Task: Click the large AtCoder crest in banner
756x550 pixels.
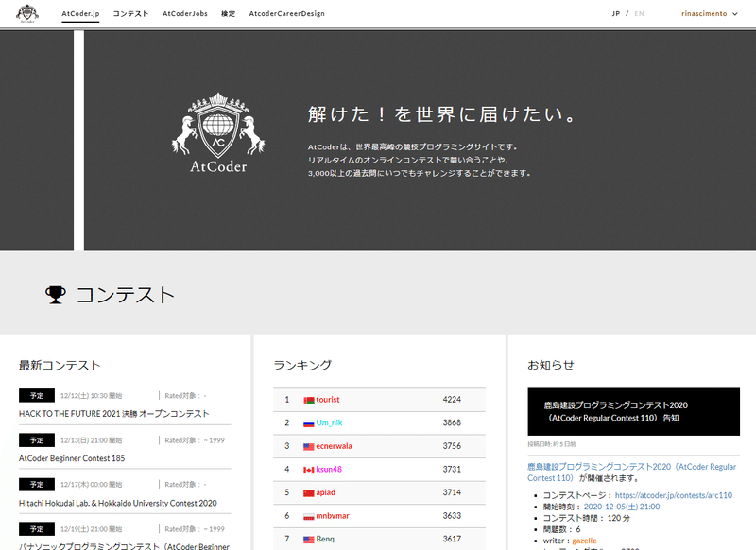Action: 218,132
